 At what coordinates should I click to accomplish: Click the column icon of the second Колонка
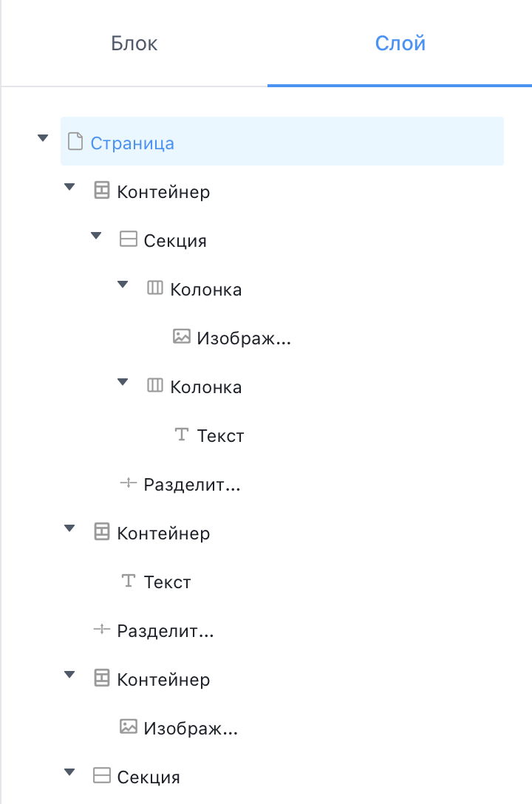(x=154, y=386)
